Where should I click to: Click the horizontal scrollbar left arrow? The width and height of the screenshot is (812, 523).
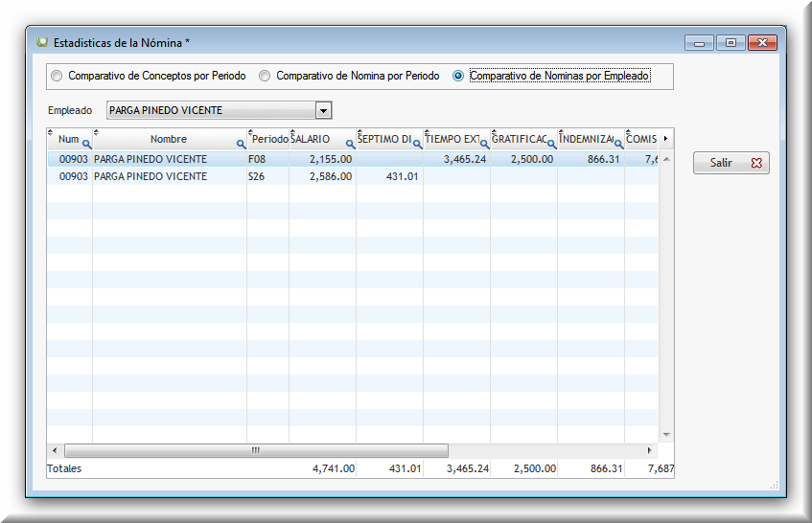point(55,450)
